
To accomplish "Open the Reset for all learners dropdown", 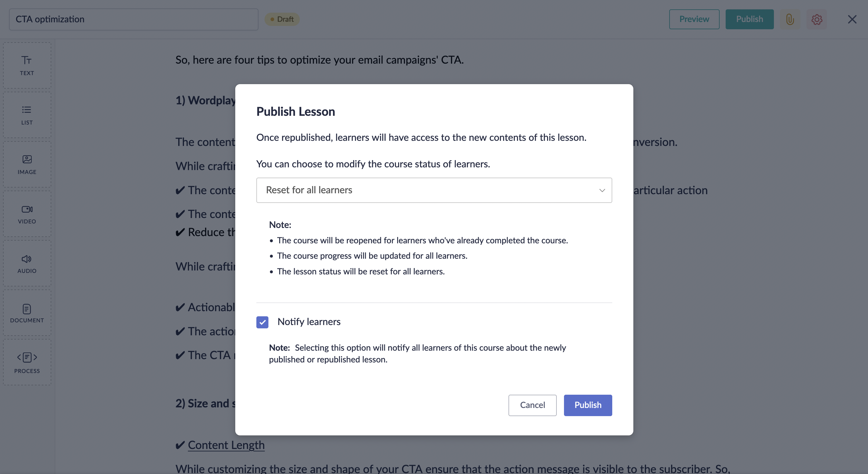I will (x=434, y=190).
